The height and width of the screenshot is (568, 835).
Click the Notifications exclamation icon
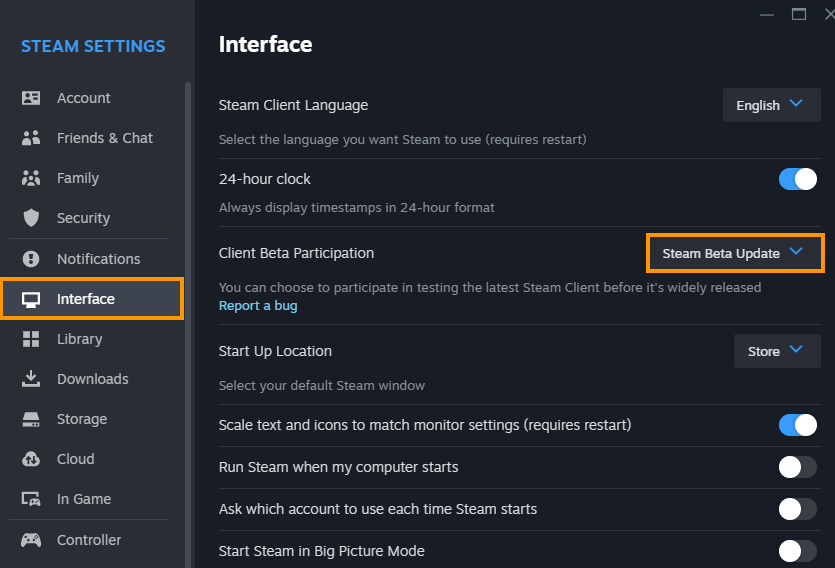31,259
